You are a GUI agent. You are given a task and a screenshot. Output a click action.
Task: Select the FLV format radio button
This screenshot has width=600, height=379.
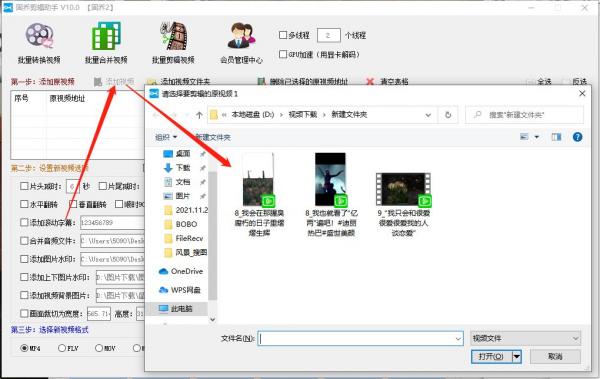click(x=62, y=348)
